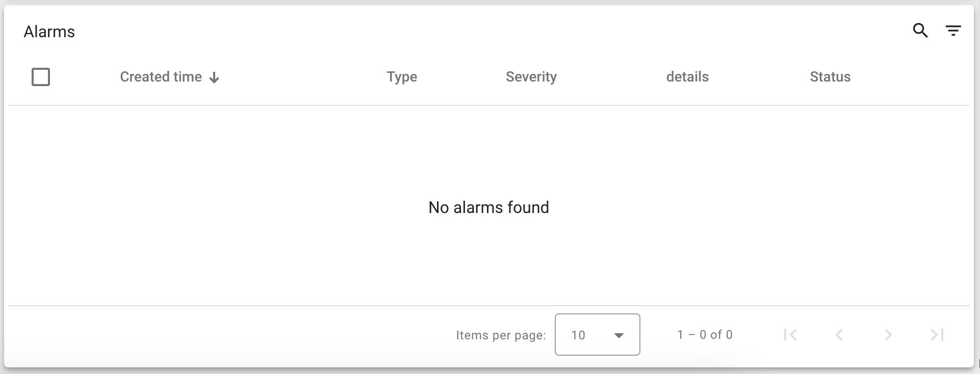Click the details column header
The width and height of the screenshot is (980, 374).
tap(687, 77)
